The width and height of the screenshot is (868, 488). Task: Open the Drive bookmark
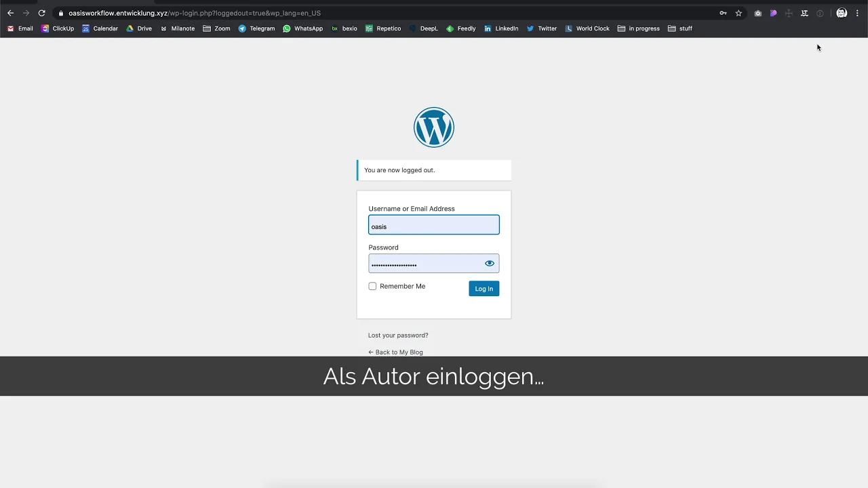coord(139,28)
